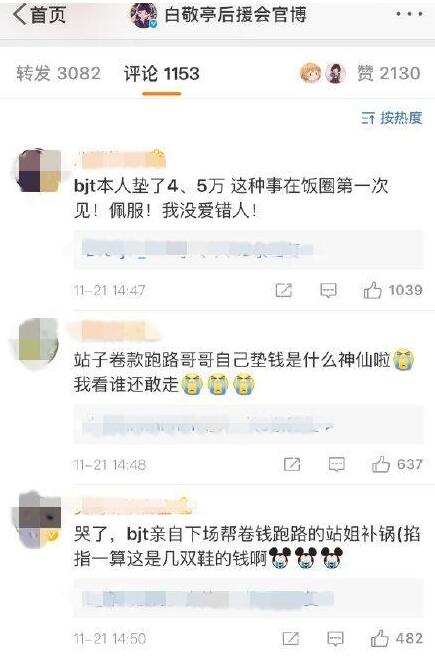Reply to the 14:50 comment via bubble icon
This screenshot has width=435, height=656.
[x=335, y=638]
